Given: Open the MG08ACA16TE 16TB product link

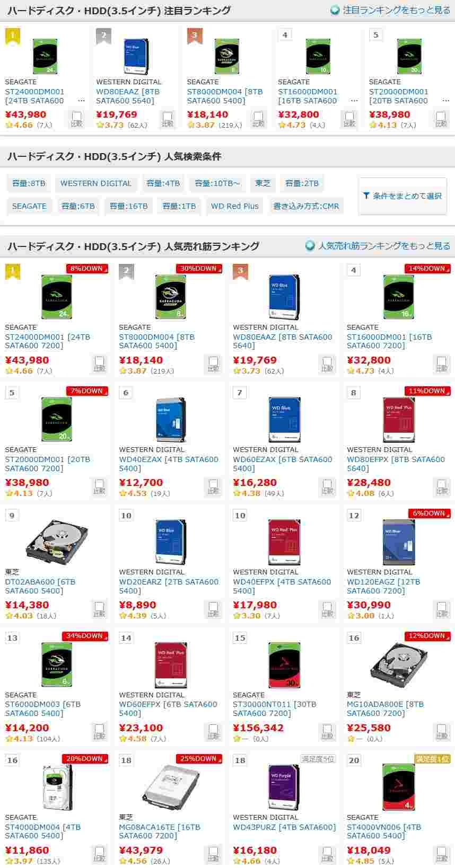Looking at the screenshot, I should click(x=160, y=831).
